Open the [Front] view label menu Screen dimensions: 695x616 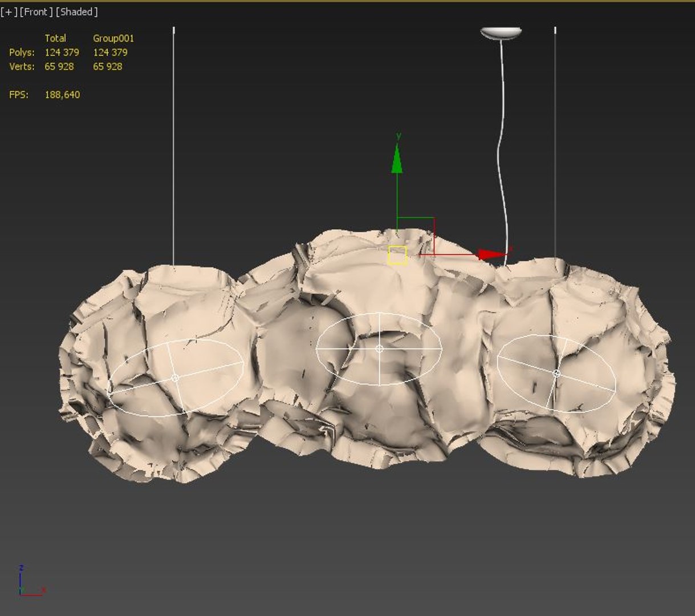tap(36, 12)
